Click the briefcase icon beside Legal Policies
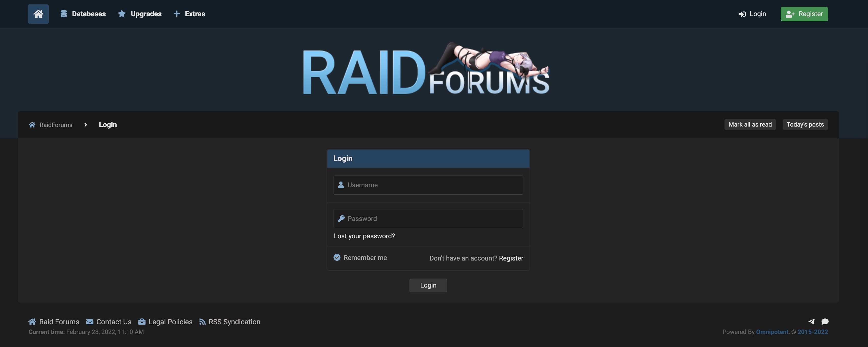Viewport: 868px width, 347px height. 142,322
